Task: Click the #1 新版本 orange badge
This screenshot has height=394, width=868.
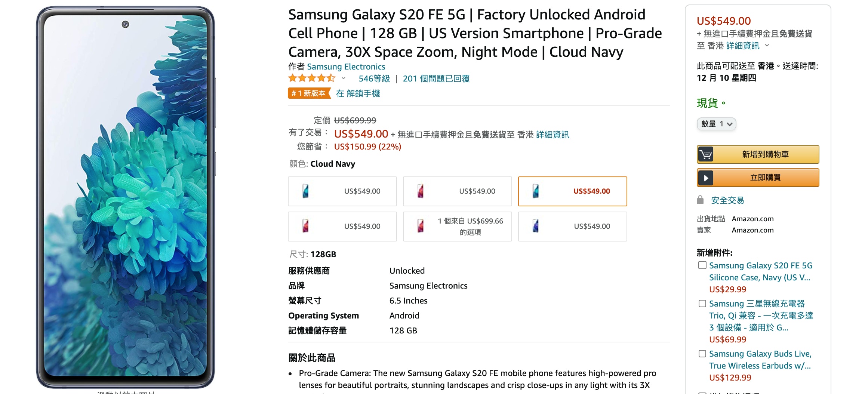Action: (x=309, y=93)
